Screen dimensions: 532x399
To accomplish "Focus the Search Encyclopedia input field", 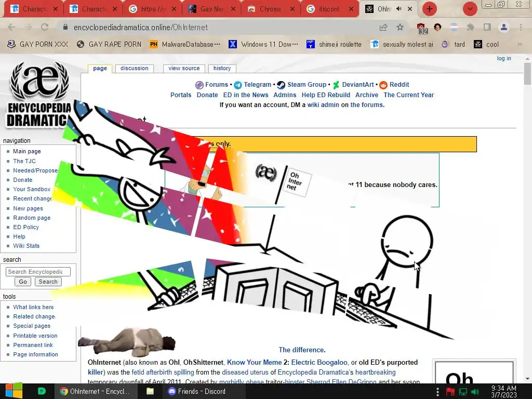I will coord(38,272).
